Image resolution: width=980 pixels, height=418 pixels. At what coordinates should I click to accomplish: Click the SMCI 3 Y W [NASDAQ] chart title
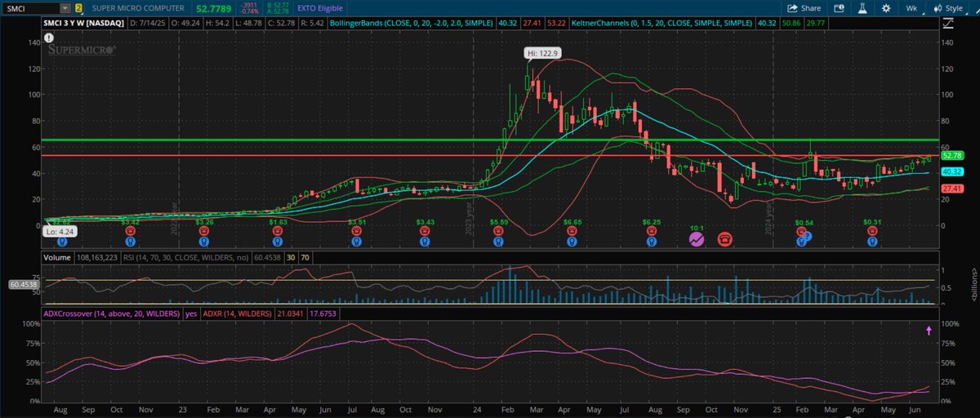pyautogui.click(x=84, y=24)
